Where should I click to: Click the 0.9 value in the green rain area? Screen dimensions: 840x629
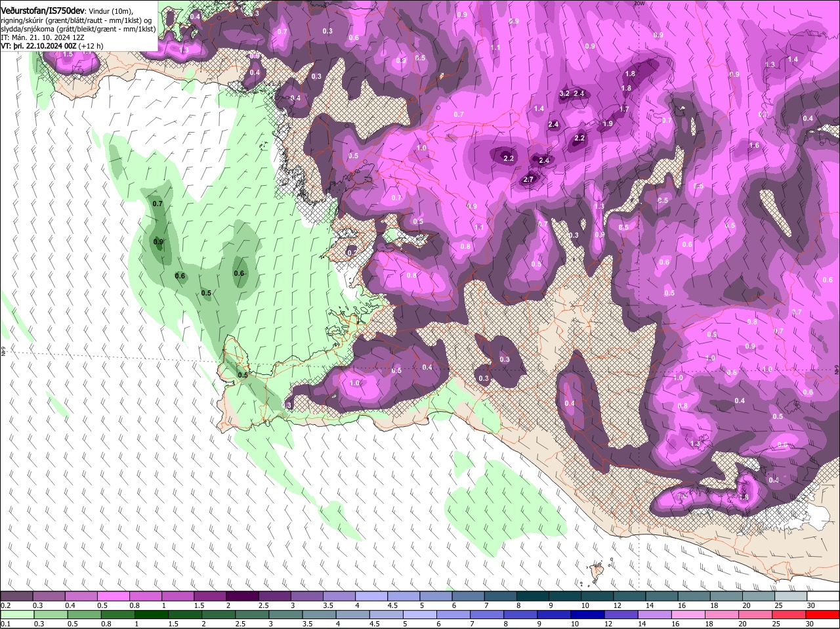coord(158,242)
